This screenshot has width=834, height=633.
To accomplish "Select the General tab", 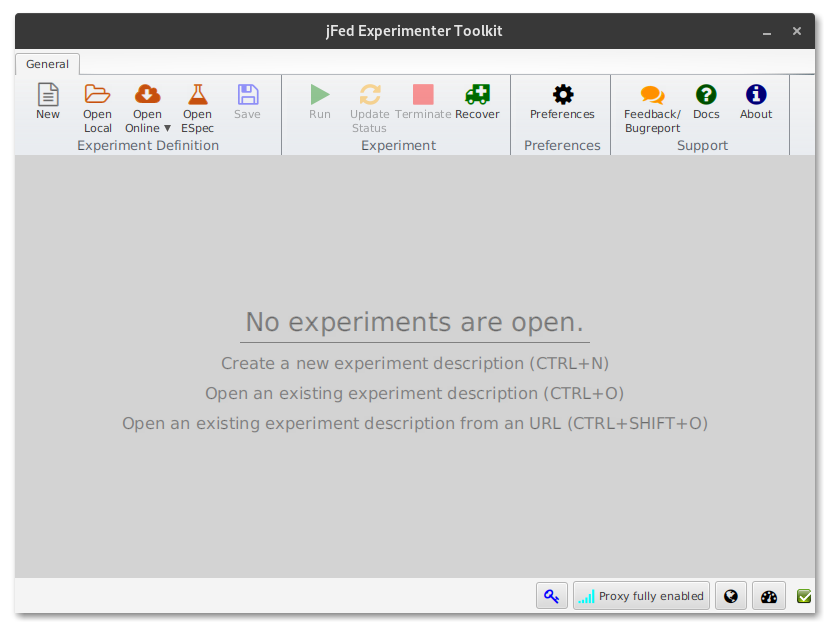I will coord(47,64).
